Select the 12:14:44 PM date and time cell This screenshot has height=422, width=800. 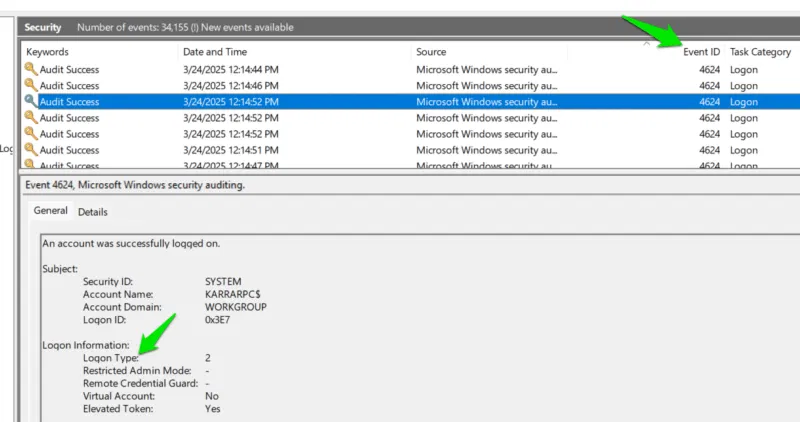(x=230, y=70)
